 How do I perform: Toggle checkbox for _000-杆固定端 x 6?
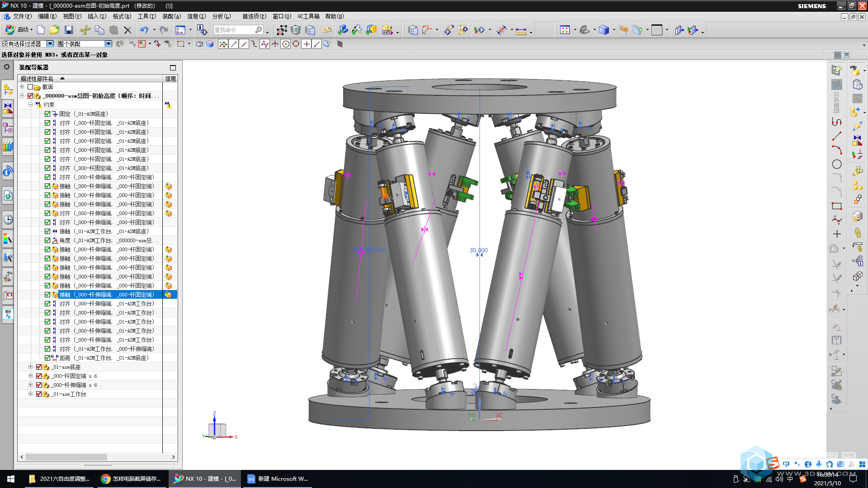39,376
